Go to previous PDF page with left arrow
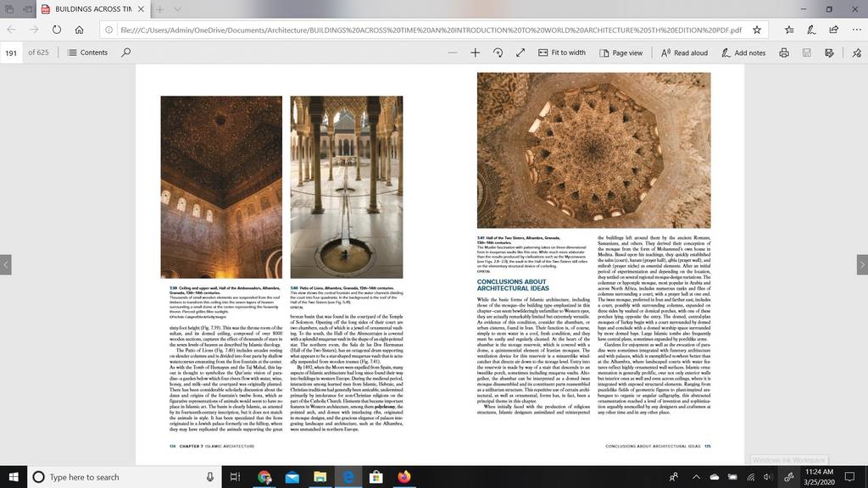 pyautogui.click(x=6, y=264)
